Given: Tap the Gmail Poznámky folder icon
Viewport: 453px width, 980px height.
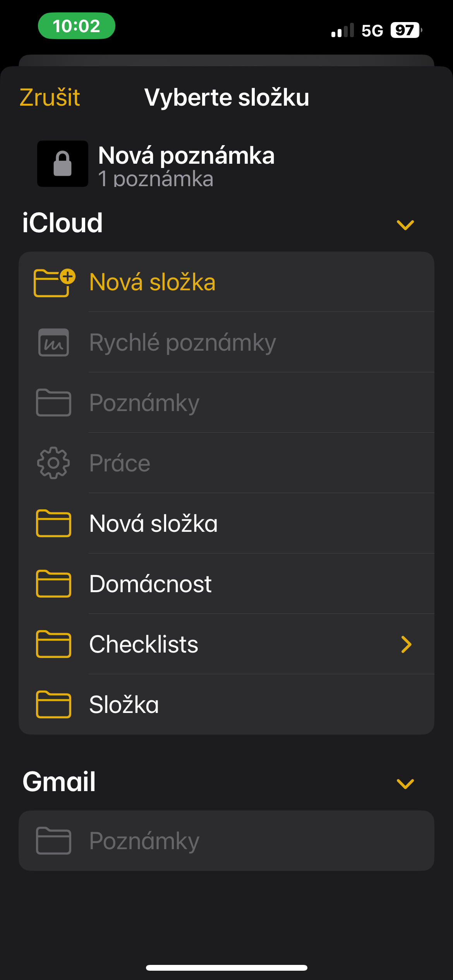Looking at the screenshot, I should [53, 841].
